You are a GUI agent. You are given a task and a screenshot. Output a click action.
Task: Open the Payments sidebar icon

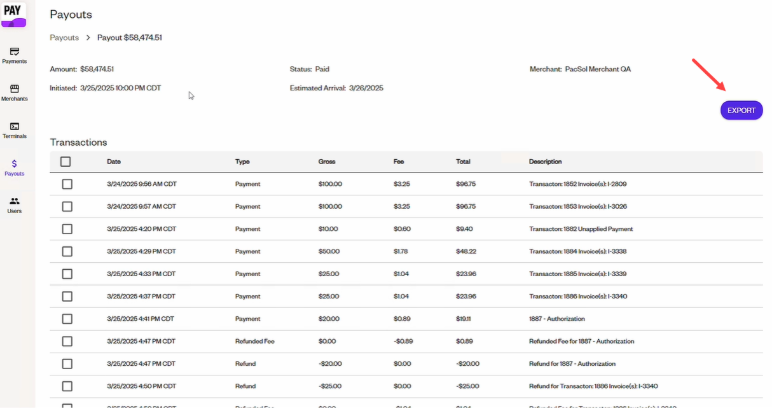[14, 52]
